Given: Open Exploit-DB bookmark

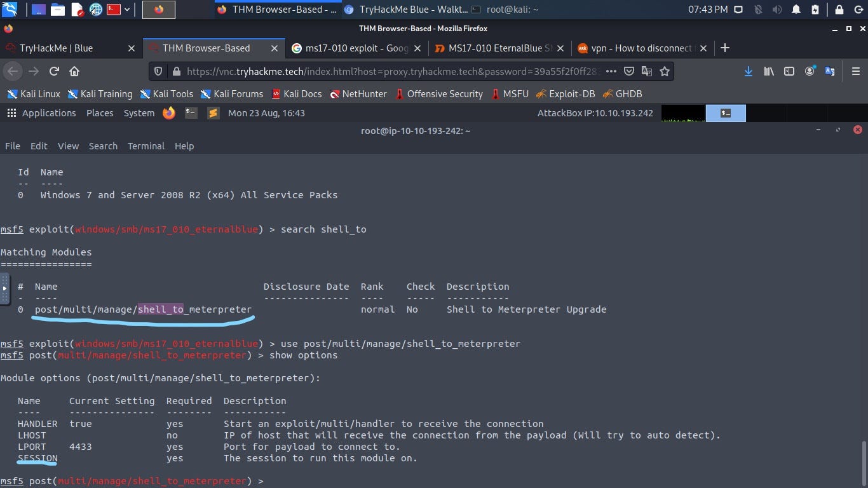Looking at the screenshot, I should tap(566, 93).
